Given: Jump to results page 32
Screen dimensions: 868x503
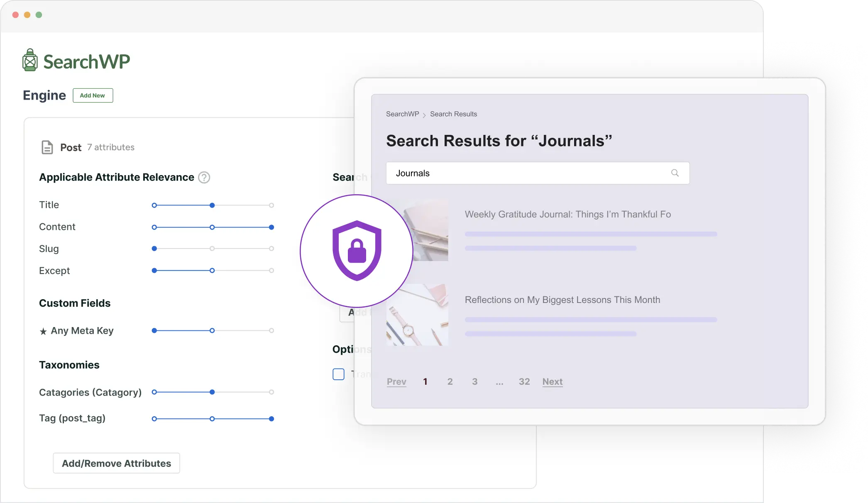Looking at the screenshot, I should (x=524, y=381).
